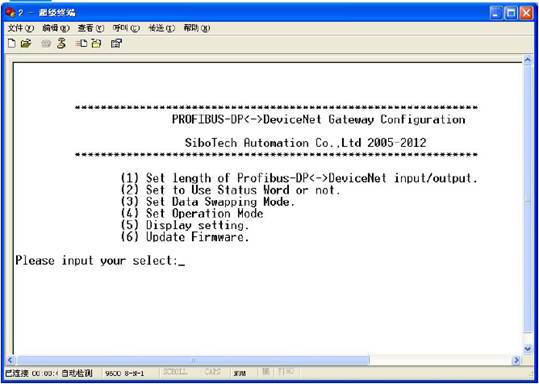The height and width of the screenshot is (384, 539).
Task: Minimize the HyperTerminal window
Action: point(496,13)
